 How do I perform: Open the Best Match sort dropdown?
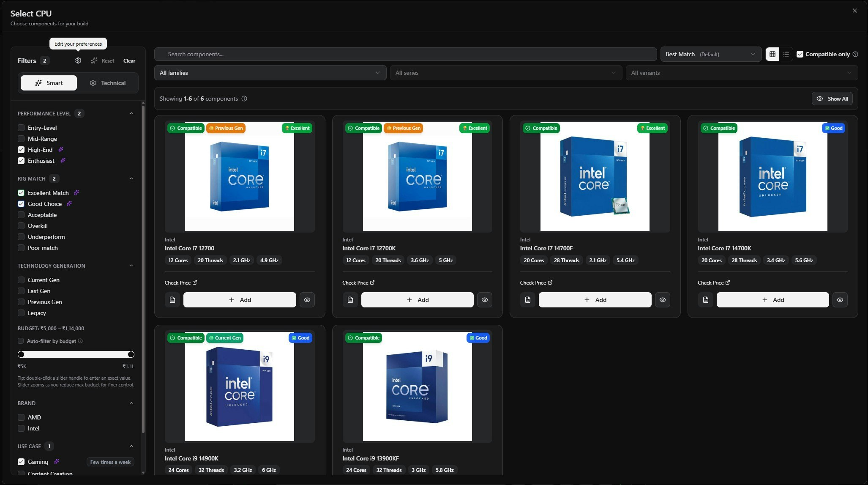pyautogui.click(x=711, y=54)
